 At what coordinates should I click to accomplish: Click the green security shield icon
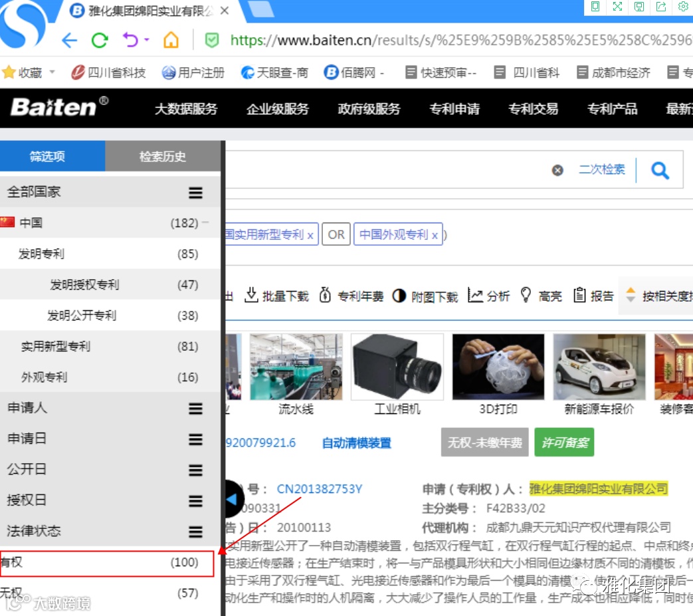[x=212, y=41]
